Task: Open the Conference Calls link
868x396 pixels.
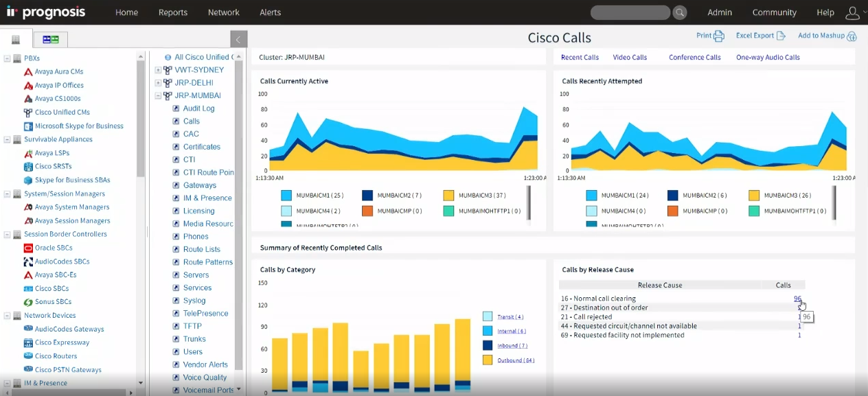Action: point(694,58)
